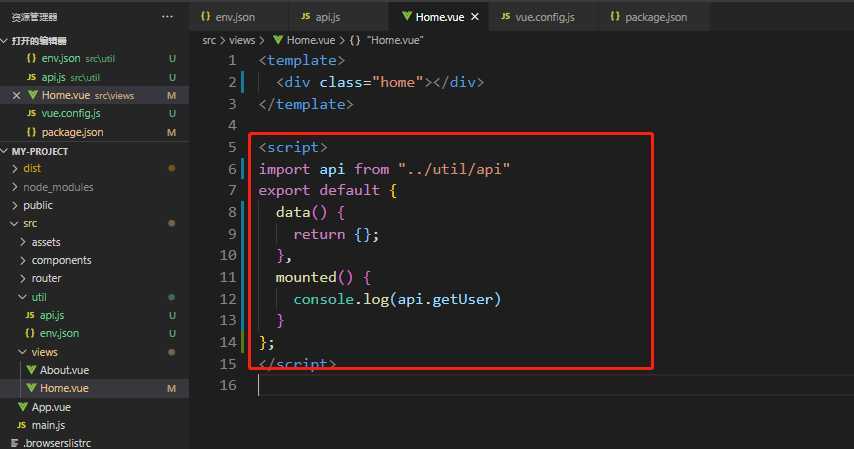Open the Explorer panel more actions ellipsis
This screenshot has height=449, width=854.
coord(167,17)
